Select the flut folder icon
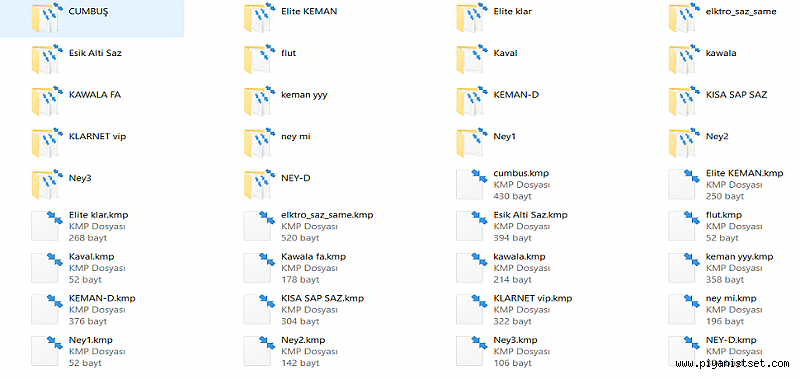Viewport: 800px width, 379px height. coord(260,60)
